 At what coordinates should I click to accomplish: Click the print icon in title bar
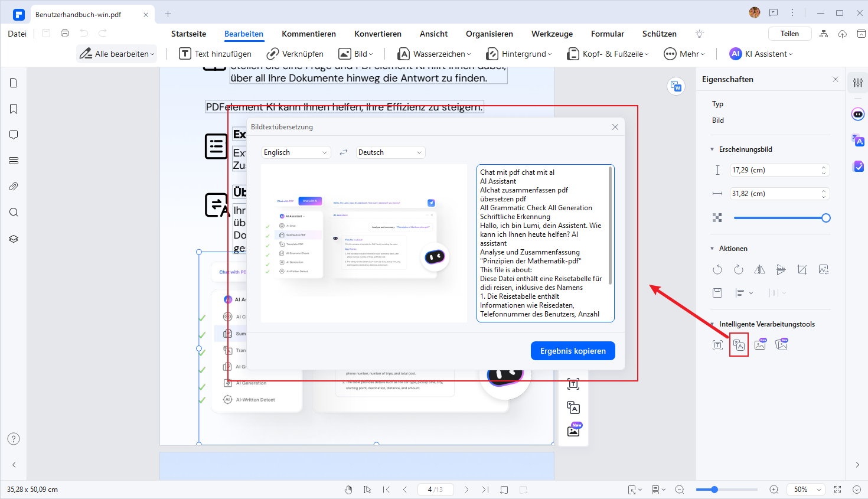click(65, 33)
